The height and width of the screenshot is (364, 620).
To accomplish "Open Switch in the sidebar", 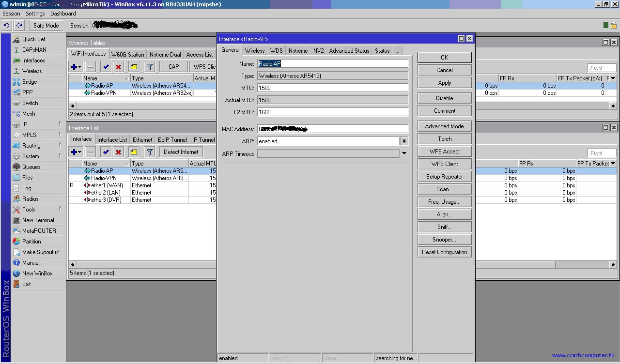I will (30, 103).
